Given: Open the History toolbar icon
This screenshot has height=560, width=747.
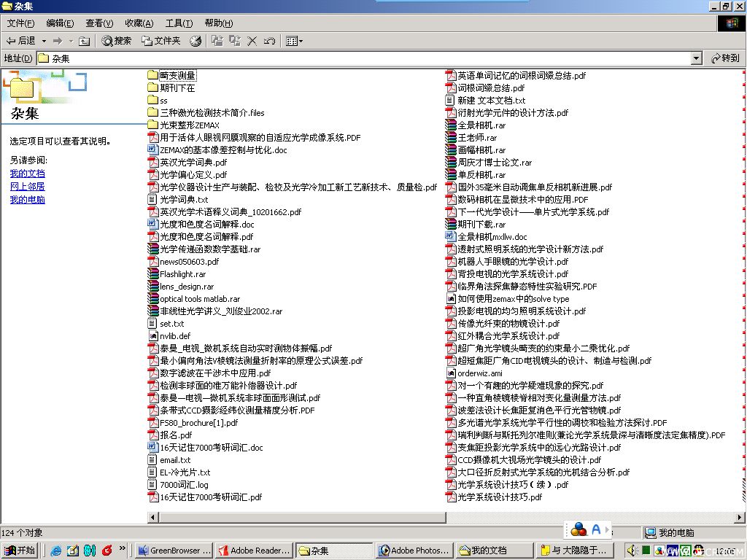Looking at the screenshot, I should tap(196, 42).
